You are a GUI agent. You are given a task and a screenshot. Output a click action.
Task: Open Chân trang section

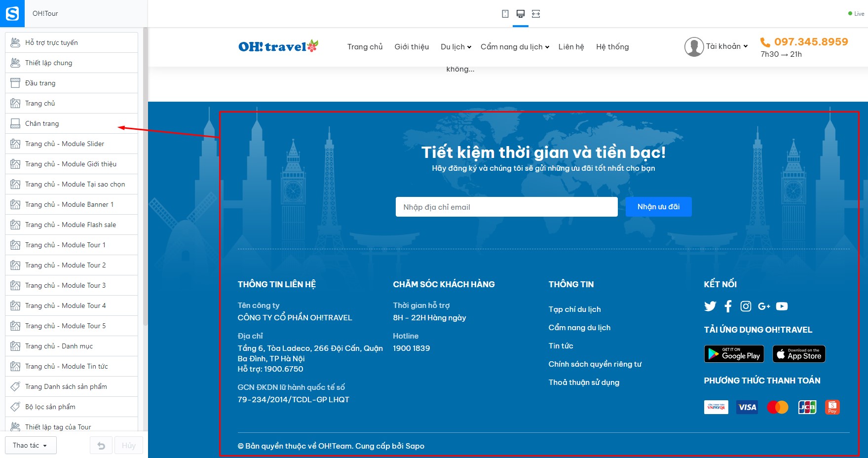tap(72, 123)
